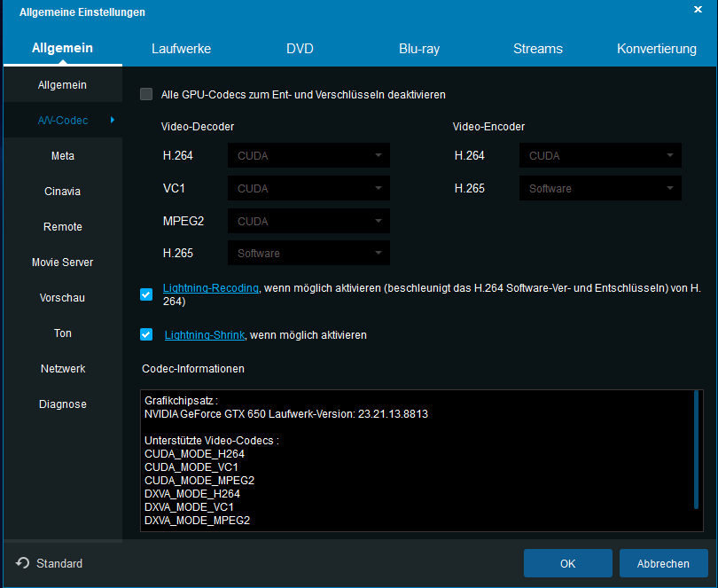
Task: Click the Standard reset arrow icon
Action: pyautogui.click(x=22, y=563)
